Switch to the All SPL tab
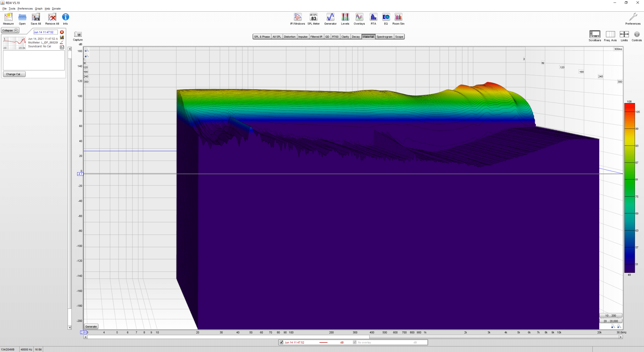The image size is (644, 352). pyautogui.click(x=277, y=37)
